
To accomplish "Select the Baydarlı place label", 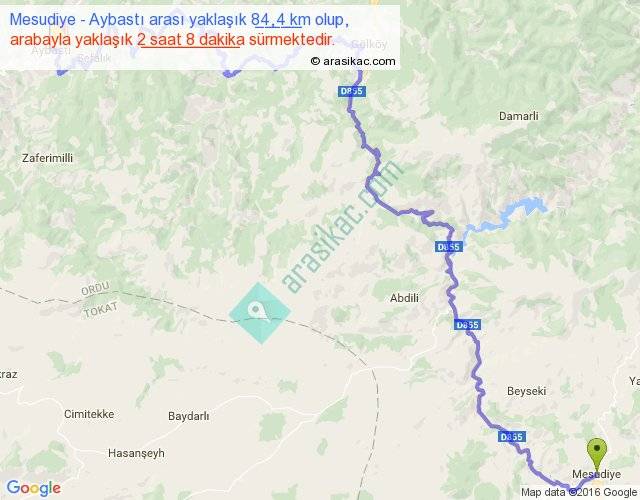I will coord(189,416).
